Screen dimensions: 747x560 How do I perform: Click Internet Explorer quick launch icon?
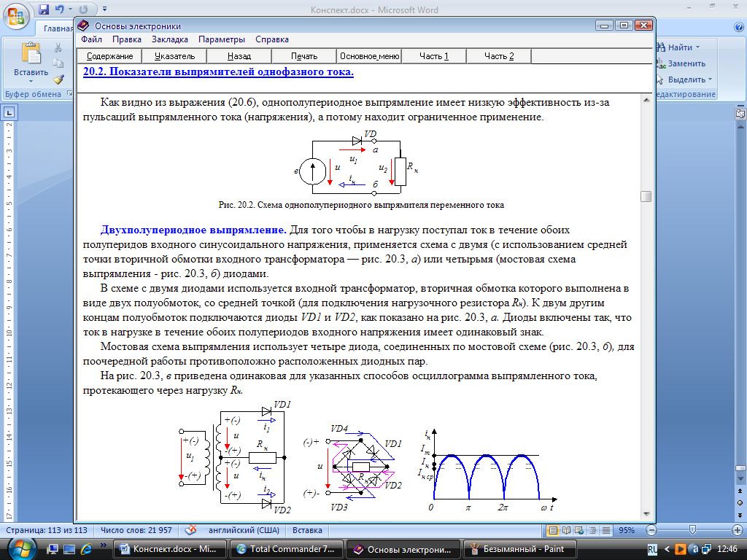tap(86, 549)
